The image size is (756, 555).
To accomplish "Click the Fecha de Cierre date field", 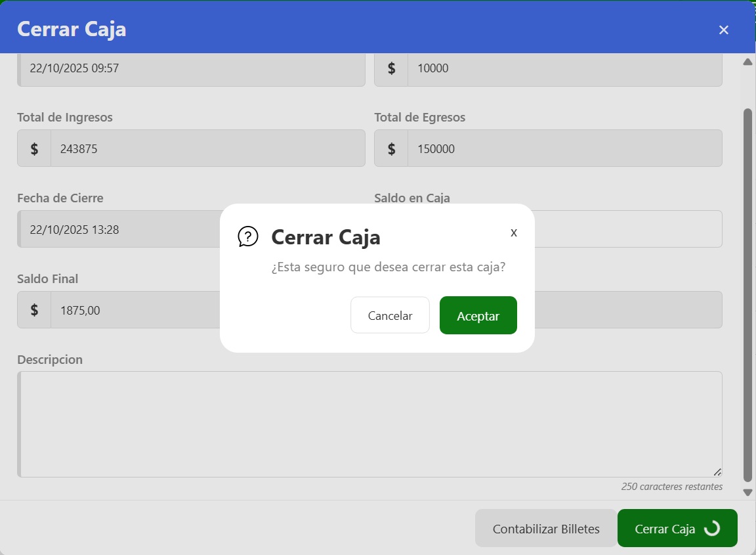I will (118, 229).
